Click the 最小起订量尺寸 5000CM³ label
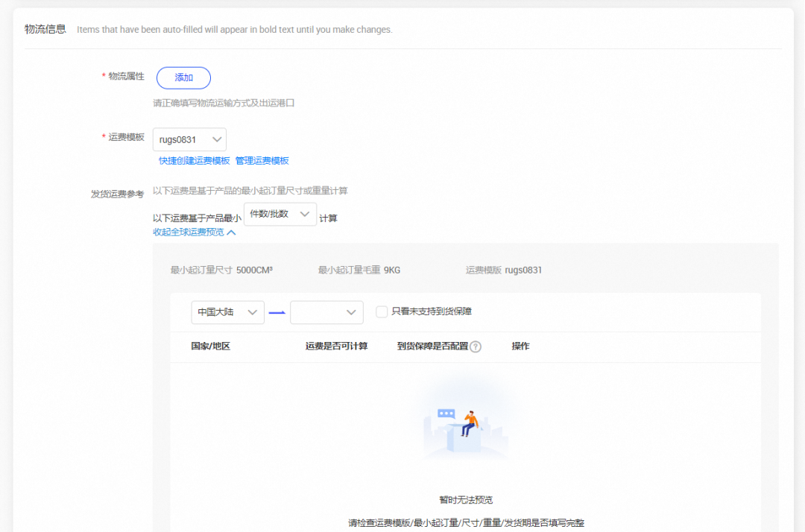Image resolution: width=805 pixels, height=532 pixels. coord(223,270)
